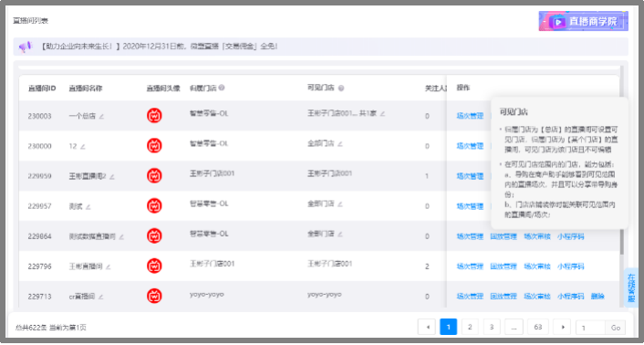This screenshot has width=644, height=345.
Task: Select page 3 in pagination
Action: (492, 327)
